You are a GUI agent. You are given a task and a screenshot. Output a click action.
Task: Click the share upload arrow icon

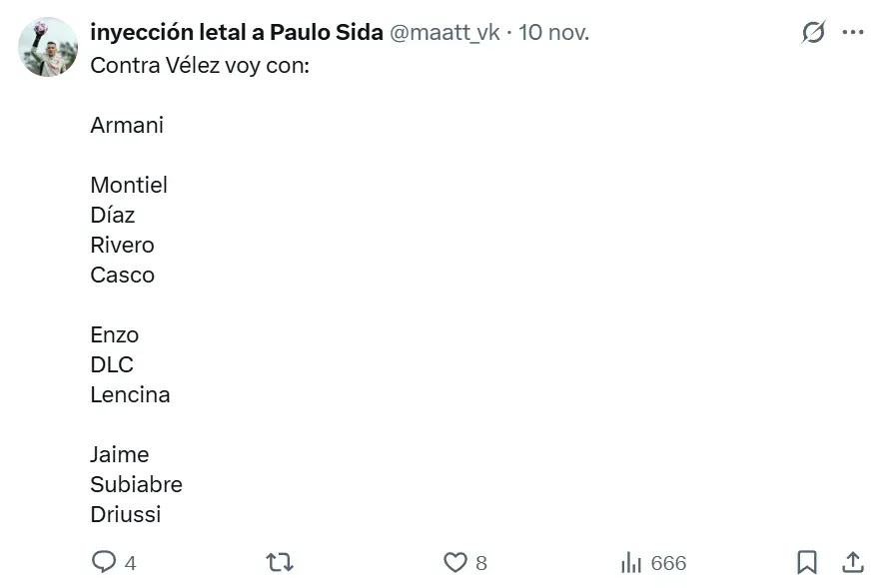coord(852,562)
